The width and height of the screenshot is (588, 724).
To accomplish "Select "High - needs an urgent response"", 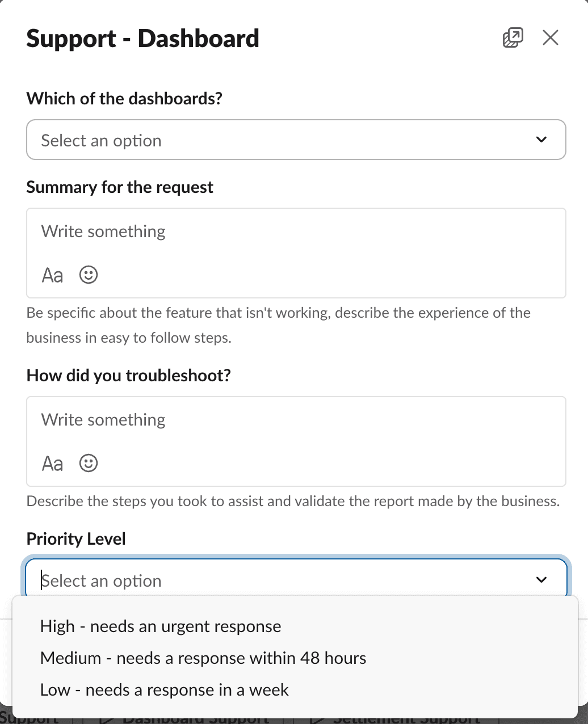I will tap(161, 626).
